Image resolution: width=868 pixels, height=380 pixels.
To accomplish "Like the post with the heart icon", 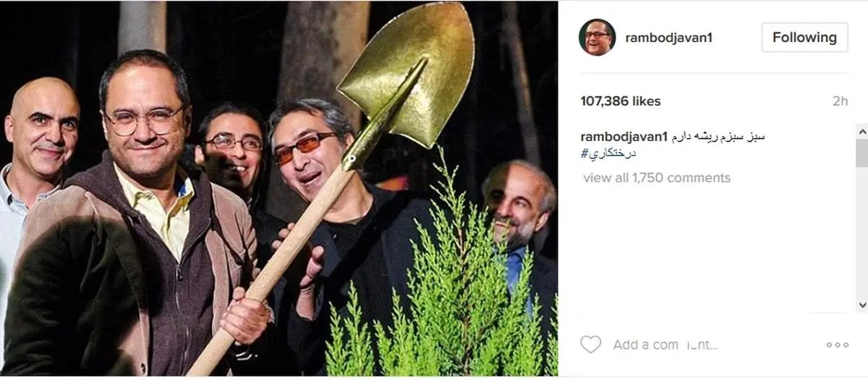I will 590,345.
